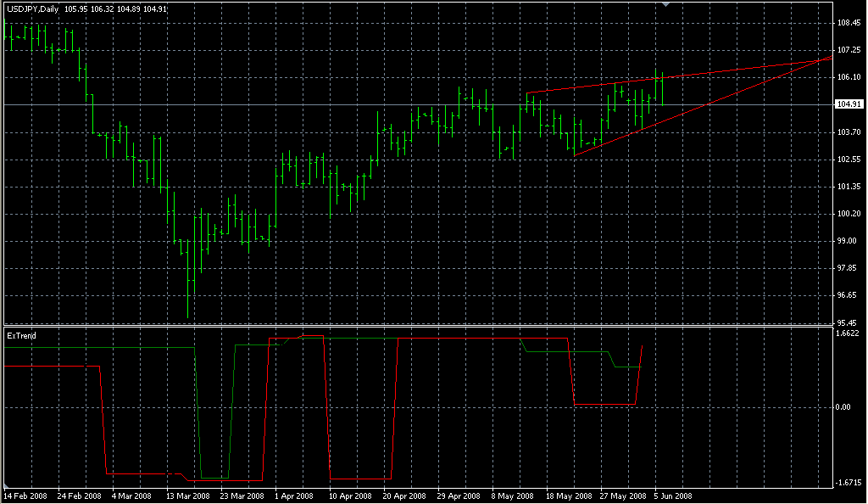
Task: Click the gray corner triangle at bottom left
Action: click(6, 485)
